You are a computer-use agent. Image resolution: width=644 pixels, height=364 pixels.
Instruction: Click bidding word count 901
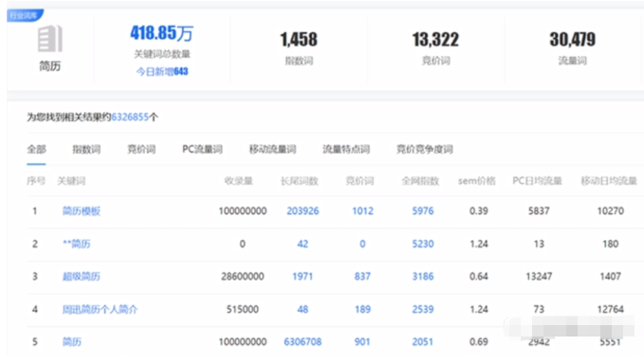pyautogui.click(x=362, y=341)
